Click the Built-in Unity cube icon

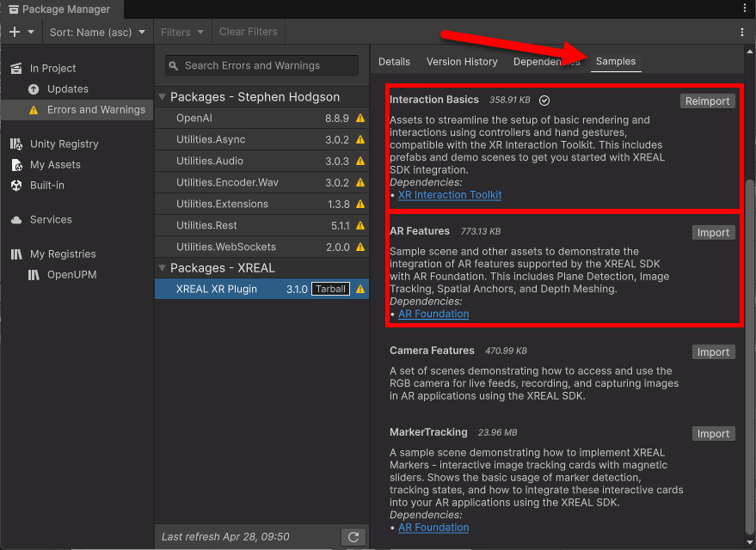pyautogui.click(x=16, y=186)
